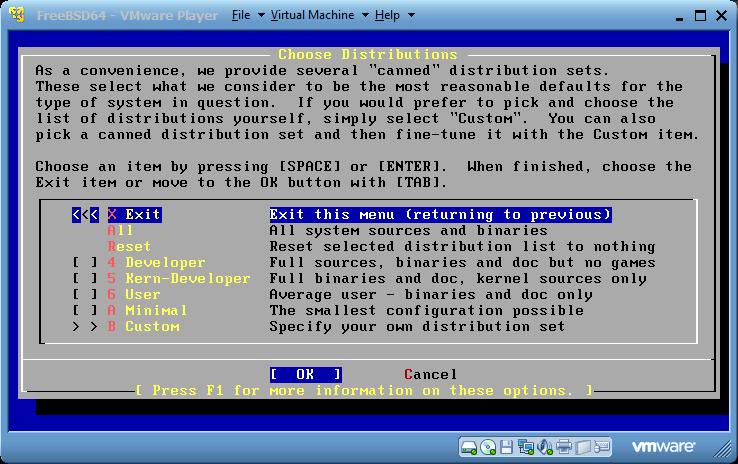The width and height of the screenshot is (738, 464).
Task: Click the OK button
Action: [305, 375]
